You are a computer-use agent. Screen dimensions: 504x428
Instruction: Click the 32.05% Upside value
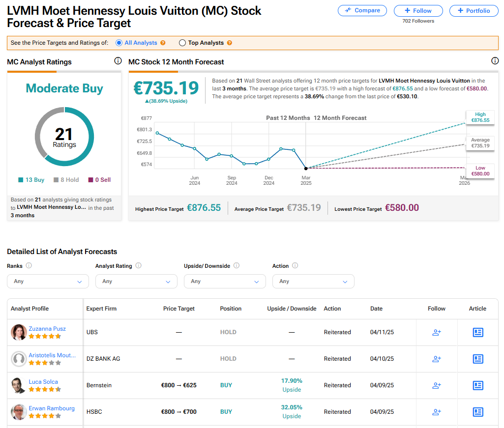(x=292, y=412)
